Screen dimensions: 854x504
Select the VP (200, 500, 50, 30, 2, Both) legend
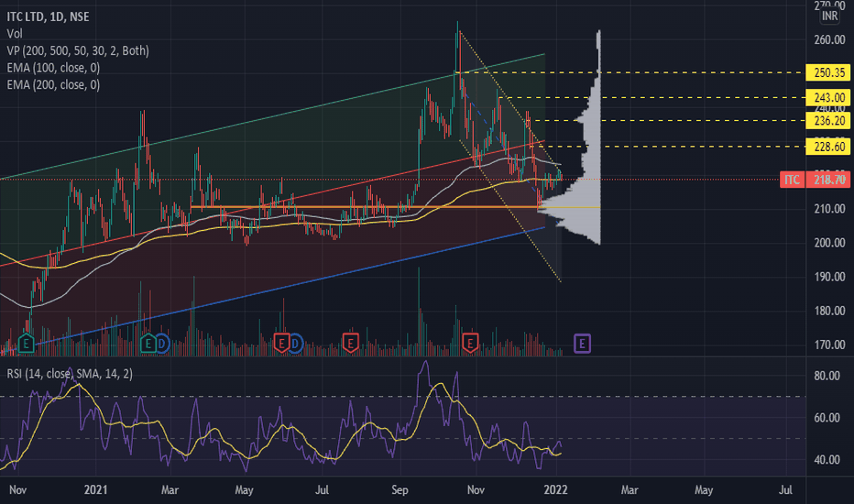[x=78, y=50]
